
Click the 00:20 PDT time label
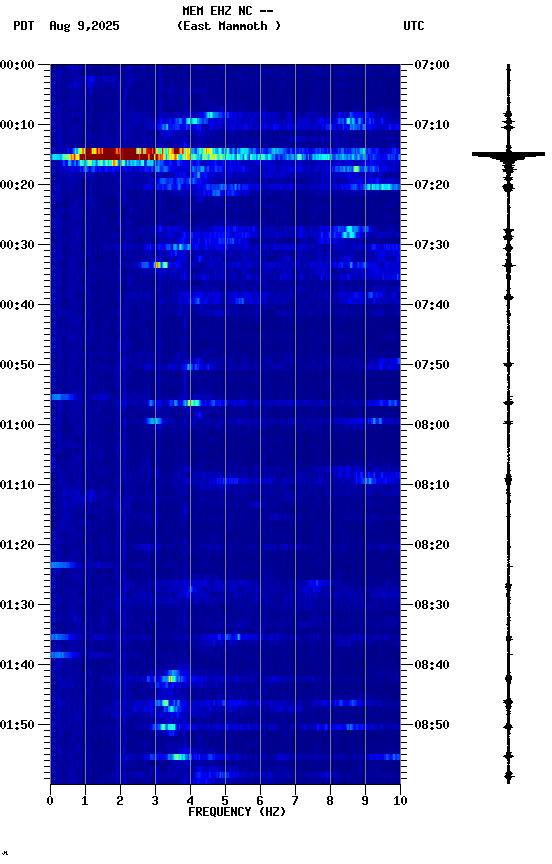pos(17,185)
